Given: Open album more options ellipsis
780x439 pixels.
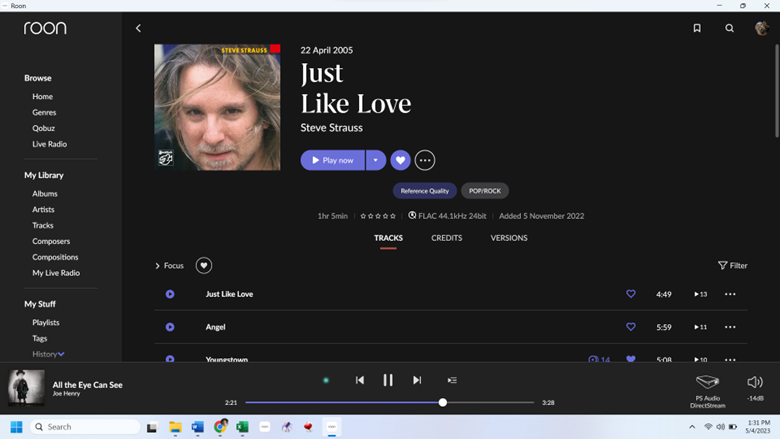Looking at the screenshot, I should pos(425,160).
